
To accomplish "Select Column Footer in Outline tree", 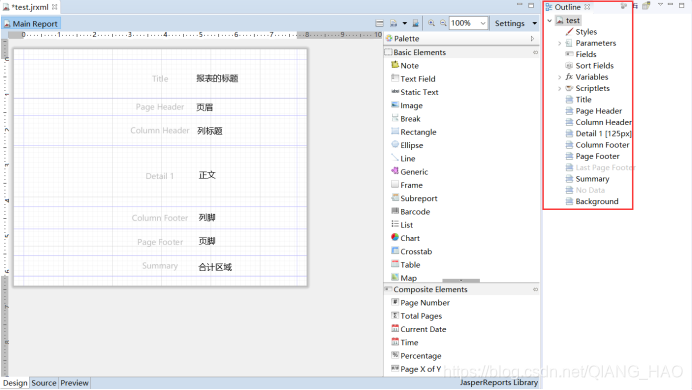I will [598, 145].
